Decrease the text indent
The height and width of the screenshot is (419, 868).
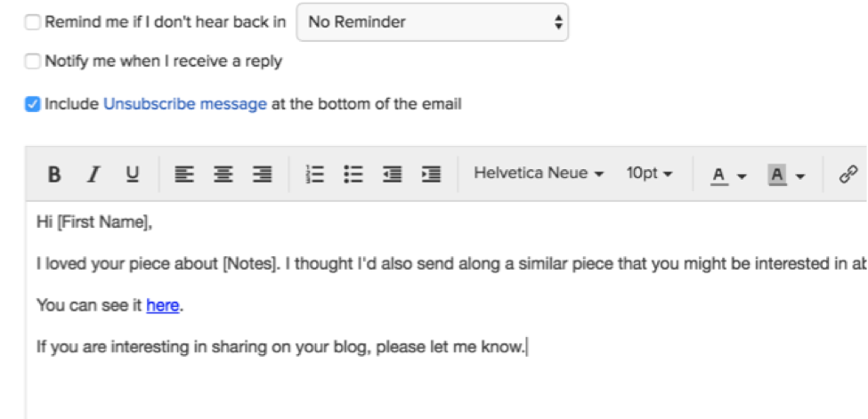tap(392, 174)
